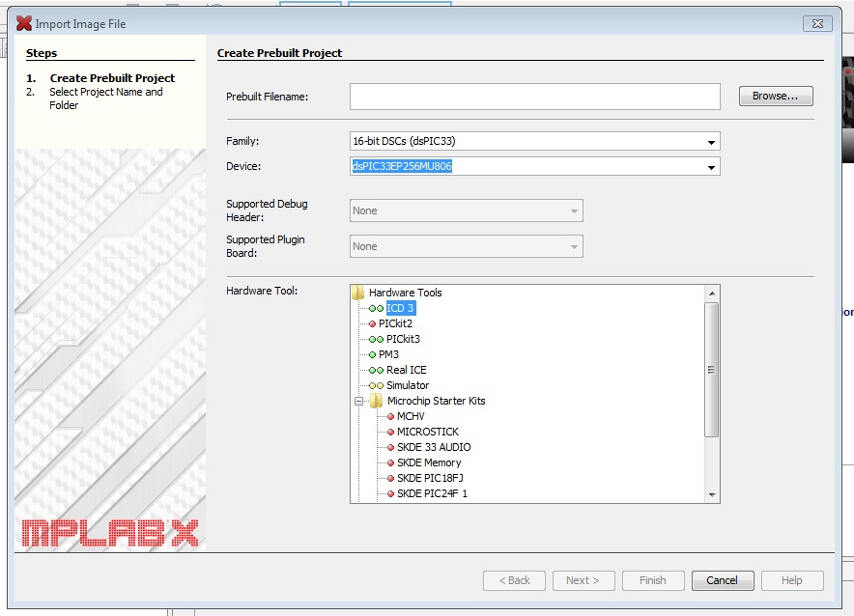Viewport: 854px width, 616px height.
Task: Click the green status dots beside Real ICE
Action: point(376,371)
